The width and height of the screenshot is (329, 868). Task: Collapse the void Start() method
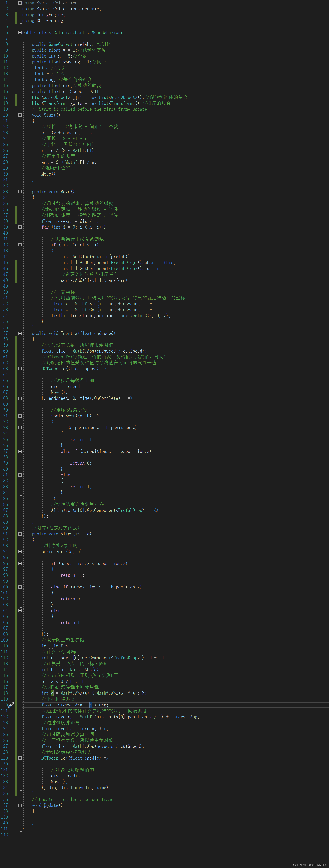click(20, 115)
